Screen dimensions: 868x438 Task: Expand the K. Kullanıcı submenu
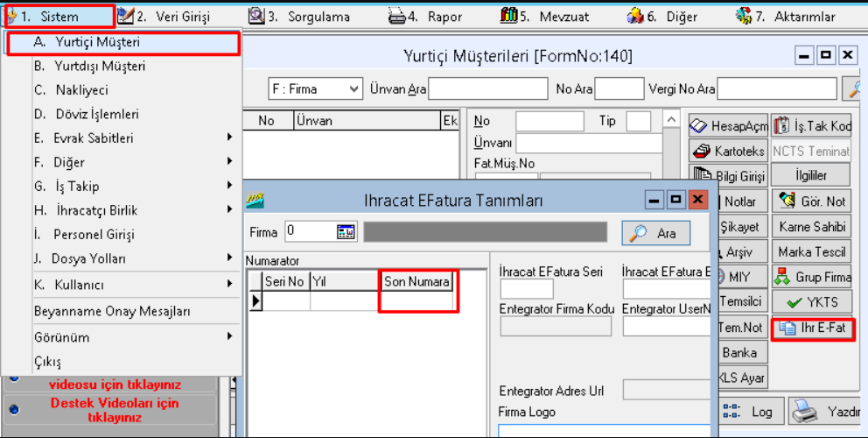[122, 285]
